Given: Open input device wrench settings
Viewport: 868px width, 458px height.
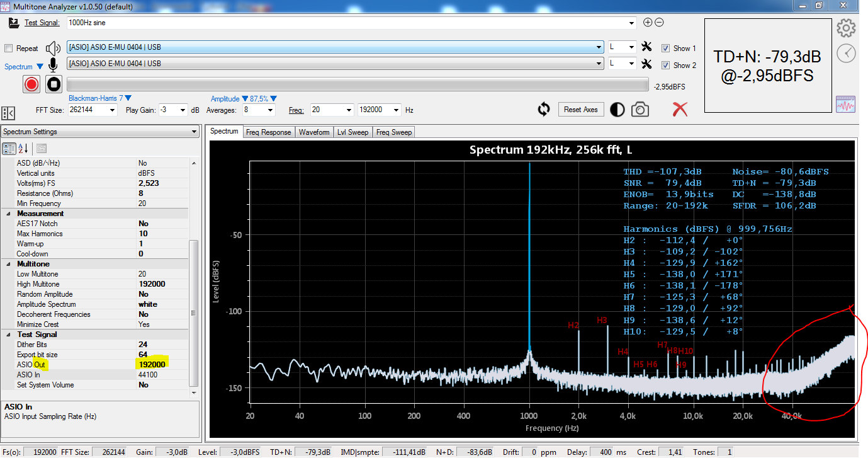Looking at the screenshot, I should [646, 64].
